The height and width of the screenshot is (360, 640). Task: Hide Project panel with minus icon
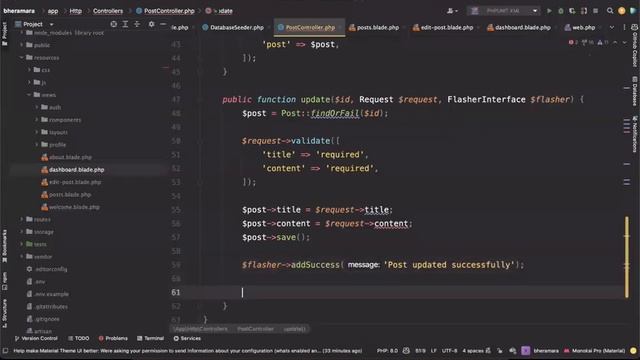(x=162, y=24)
